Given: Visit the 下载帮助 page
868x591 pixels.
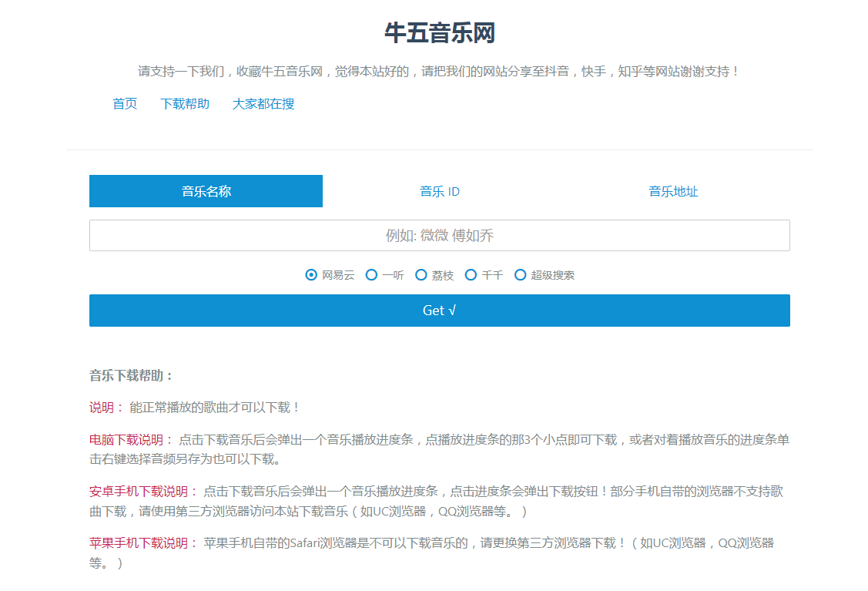Looking at the screenshot, I should (x=184, y=104).
